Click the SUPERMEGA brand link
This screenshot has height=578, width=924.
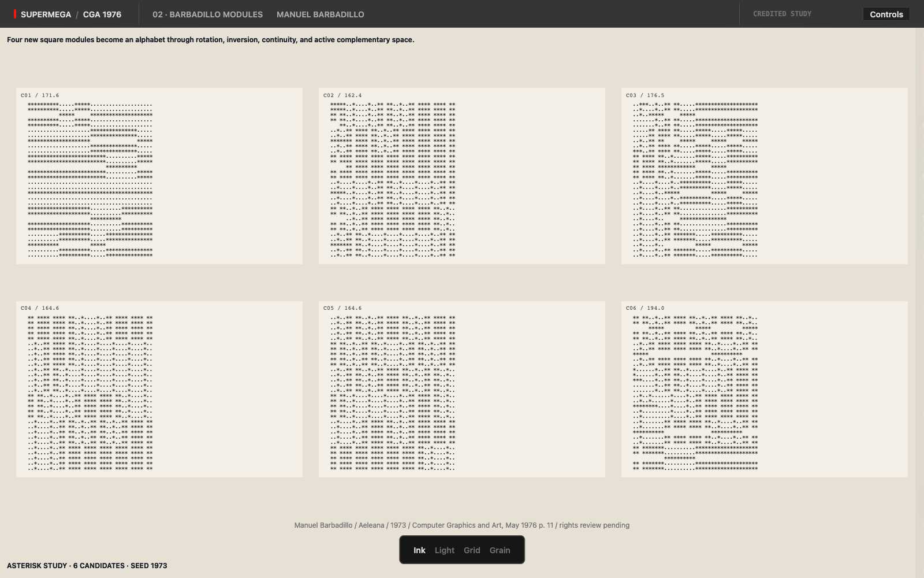46,14
